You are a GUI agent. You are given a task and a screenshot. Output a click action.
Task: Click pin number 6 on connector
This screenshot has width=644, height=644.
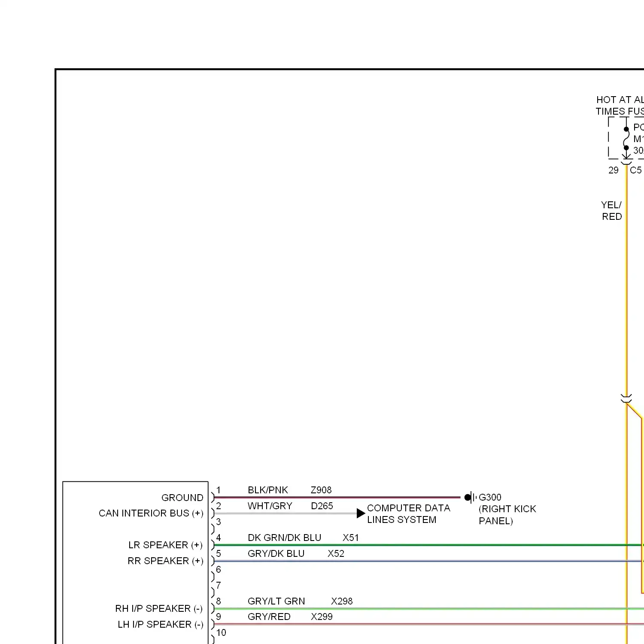tap(219, 569)
